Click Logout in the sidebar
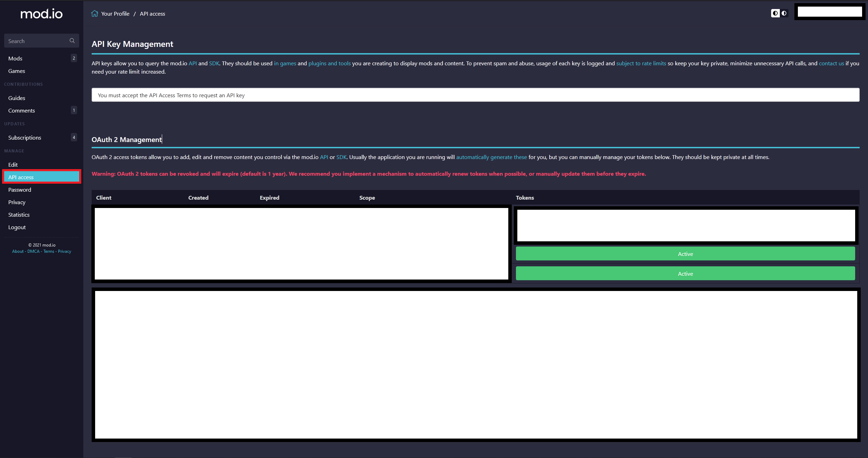 point(17,227)
